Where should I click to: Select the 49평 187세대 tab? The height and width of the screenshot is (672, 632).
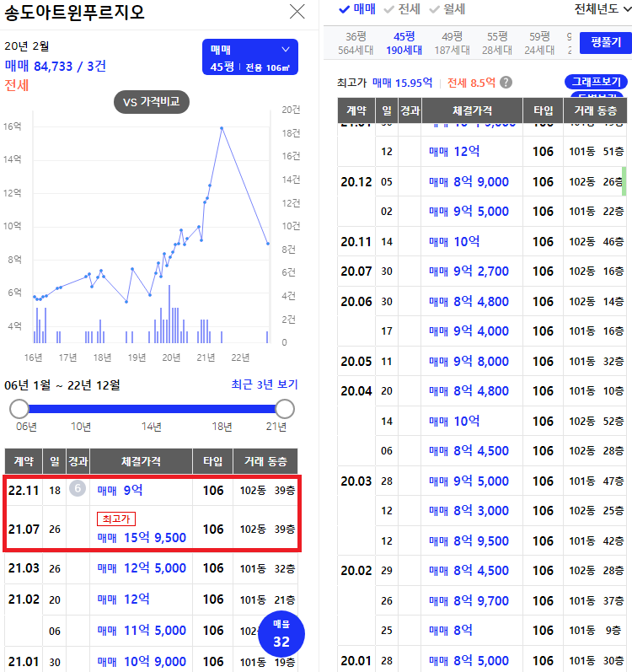[453, 43]
